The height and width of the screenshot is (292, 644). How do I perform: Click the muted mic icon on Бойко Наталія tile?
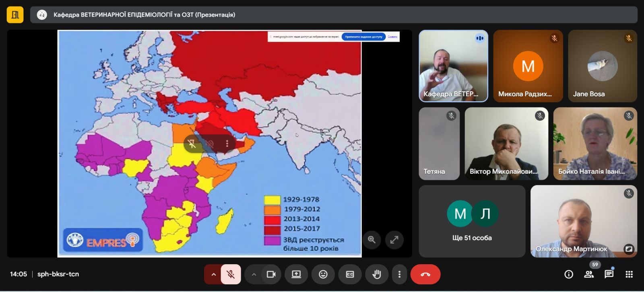pos(629,116)
